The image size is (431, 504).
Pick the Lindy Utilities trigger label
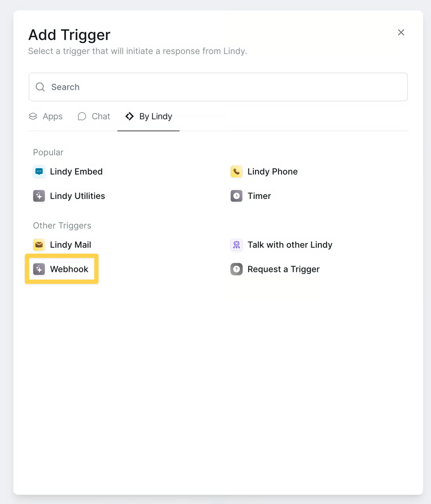click(78, 196)
